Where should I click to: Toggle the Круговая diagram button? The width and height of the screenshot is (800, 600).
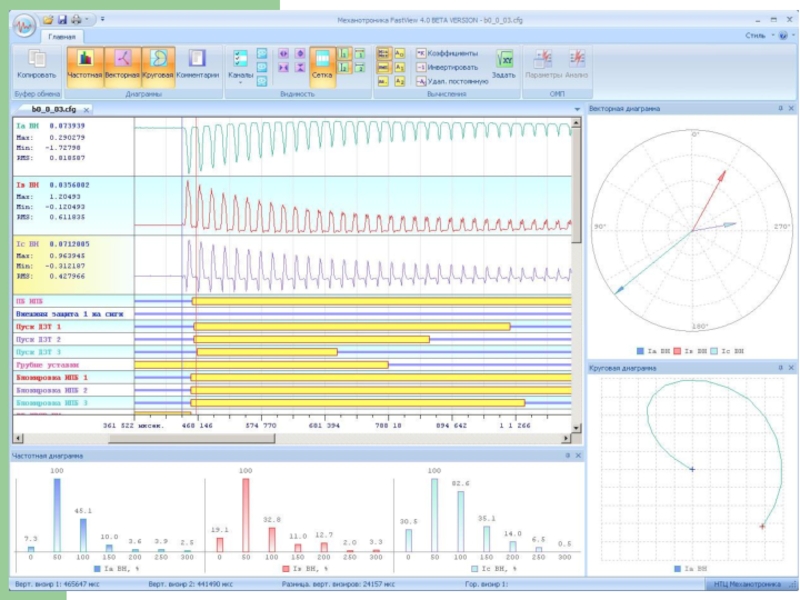tap(158, 62)
